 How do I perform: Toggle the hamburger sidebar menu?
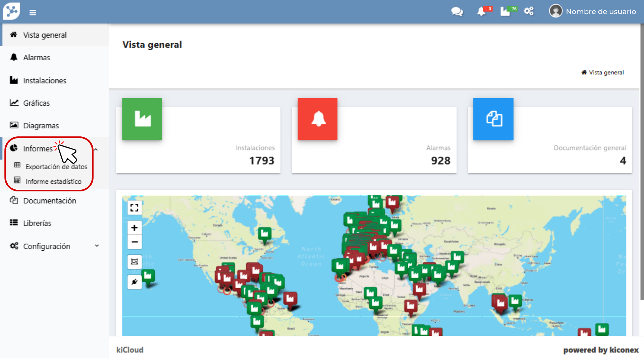(33, 13)
